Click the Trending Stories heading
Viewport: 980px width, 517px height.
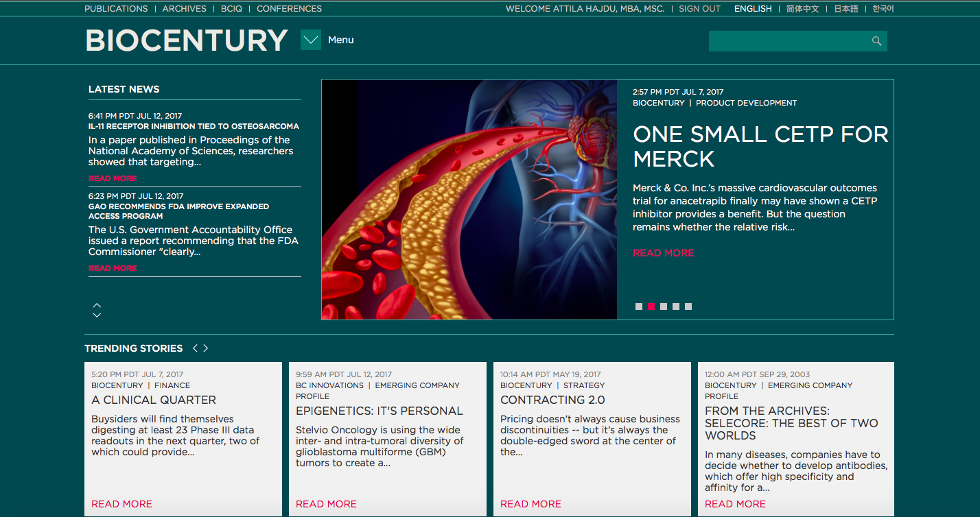tap(133, 348)
